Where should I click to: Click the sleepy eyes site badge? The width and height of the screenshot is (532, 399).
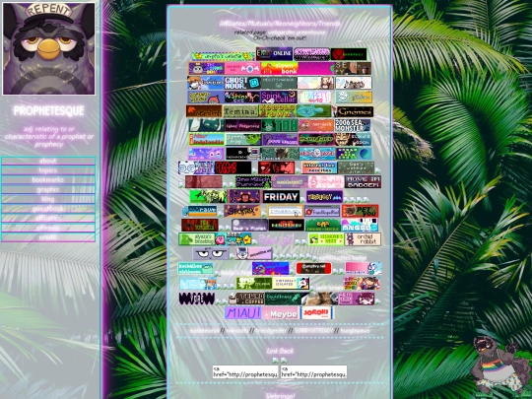tap(211, 253)
